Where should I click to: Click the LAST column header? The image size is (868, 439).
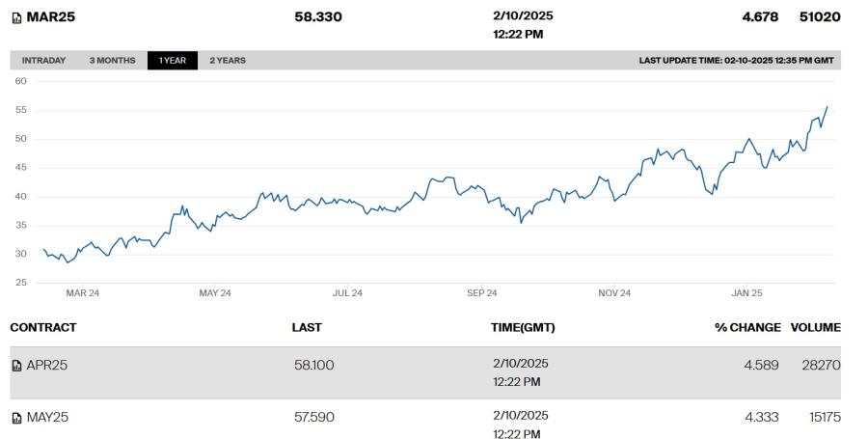(307, 327)
